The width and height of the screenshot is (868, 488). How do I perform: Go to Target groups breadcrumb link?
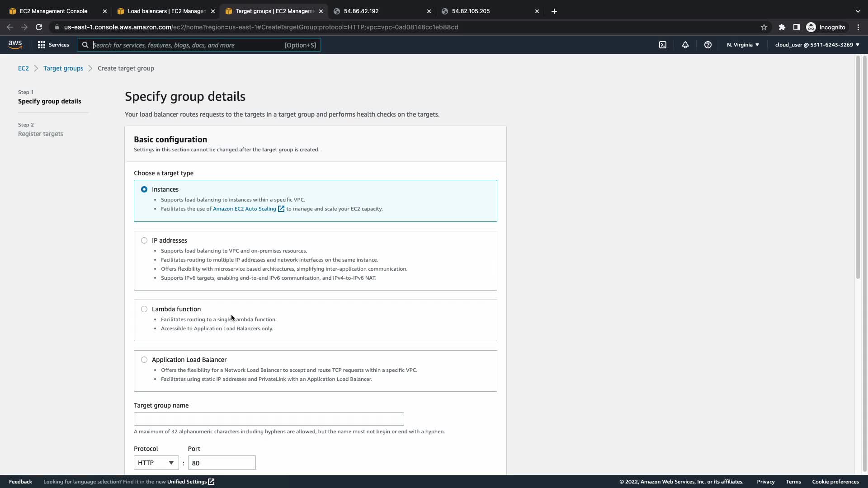click(63, 68)
